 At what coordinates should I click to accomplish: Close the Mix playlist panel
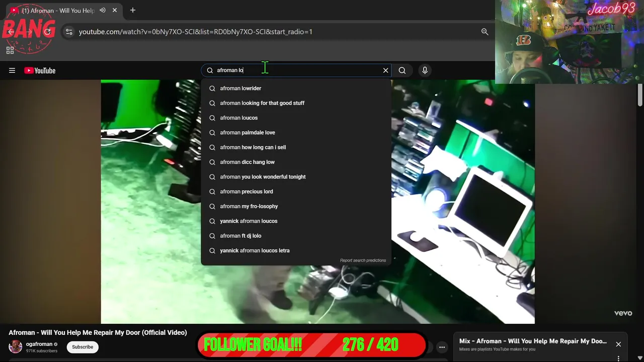(618, 344)
